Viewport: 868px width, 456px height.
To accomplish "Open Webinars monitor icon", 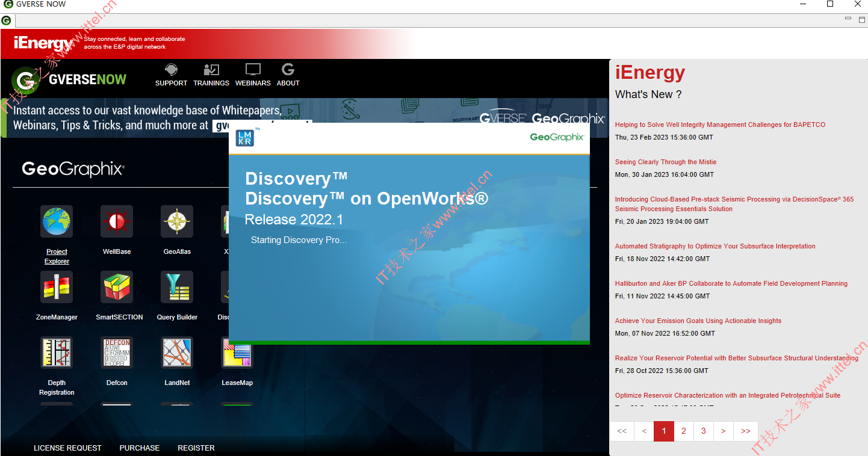I will pos(253,70).
